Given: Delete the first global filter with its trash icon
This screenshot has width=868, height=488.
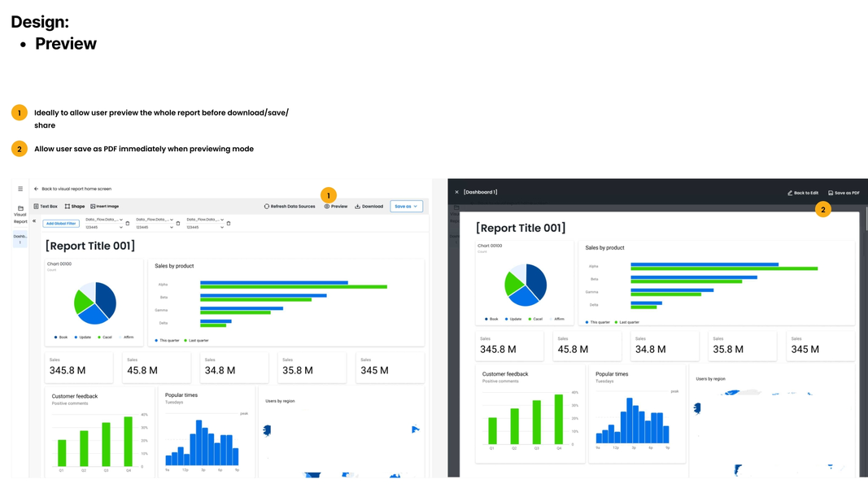Looking at the screenshot, I should tap(128, 224).
